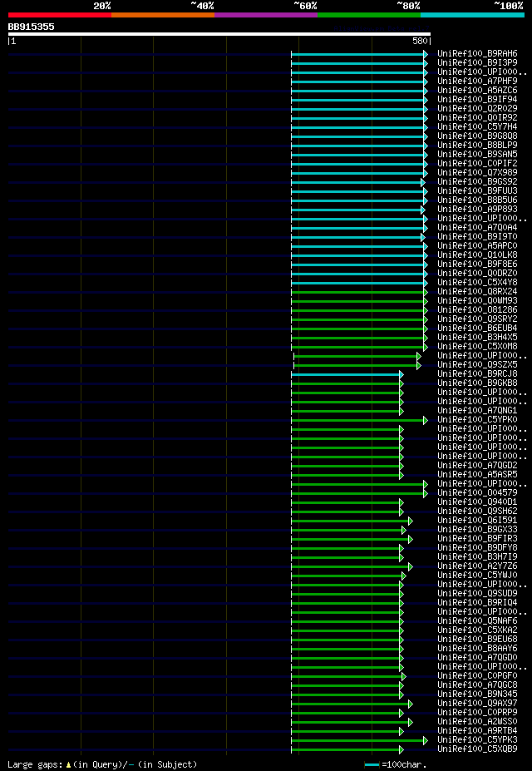Screen dimensions: 532x771
Task: Go to UniRef100_Q6I591 hit
Action: (x=477, y=521)
